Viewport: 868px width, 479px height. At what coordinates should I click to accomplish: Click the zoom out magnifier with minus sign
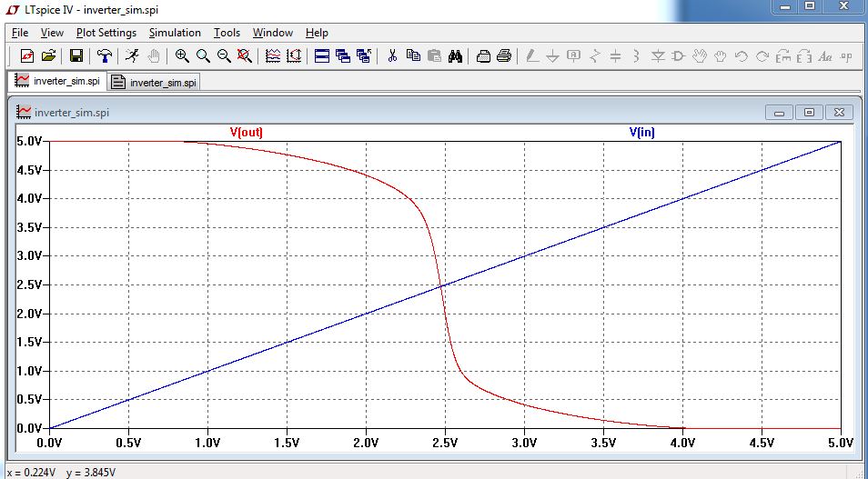pyautogui.click(x=224, y=55)
